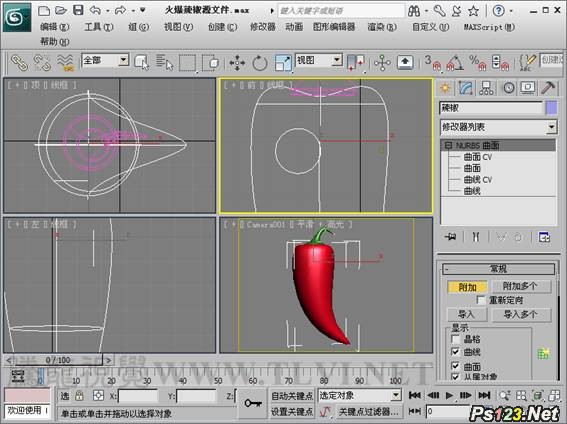Select the Unlink selection tool
This screenshot has width=567, height=424.
42,62
